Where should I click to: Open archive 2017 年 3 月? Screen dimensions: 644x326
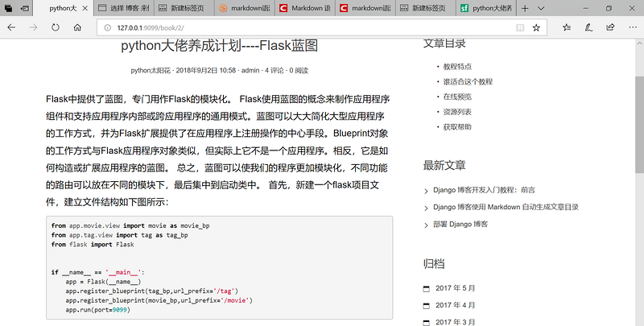click(455, 322)
